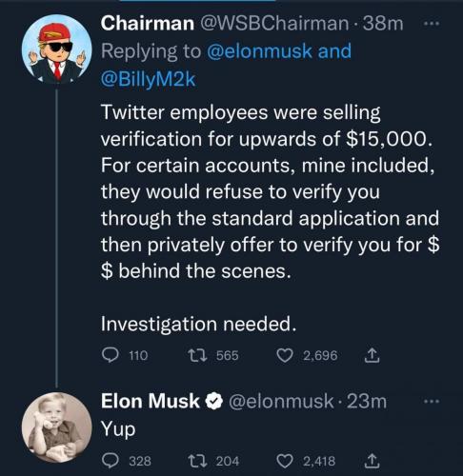
Task: Like Chairman's tweet with heart icon
Action: [285, 355]
